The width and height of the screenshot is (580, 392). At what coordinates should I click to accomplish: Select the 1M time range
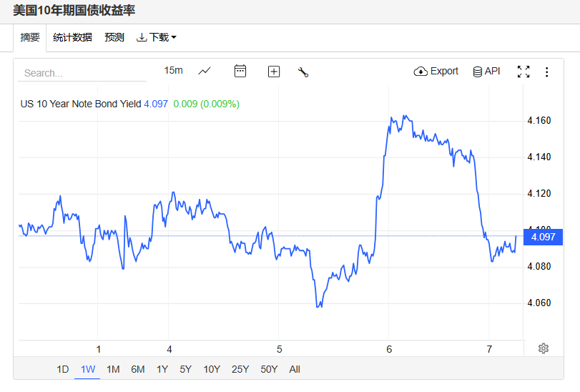(x=113, y=369)
